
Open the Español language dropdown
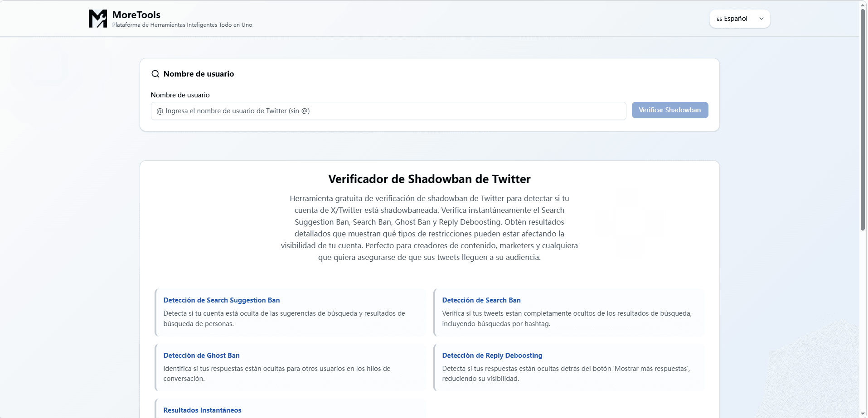tap(739, 19)
